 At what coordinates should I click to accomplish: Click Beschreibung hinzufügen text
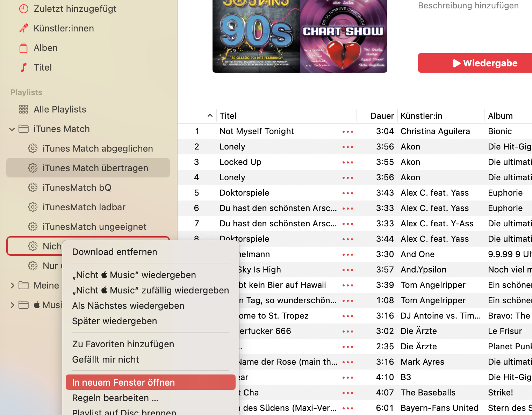pyautogui.click(x=468, y=6)
